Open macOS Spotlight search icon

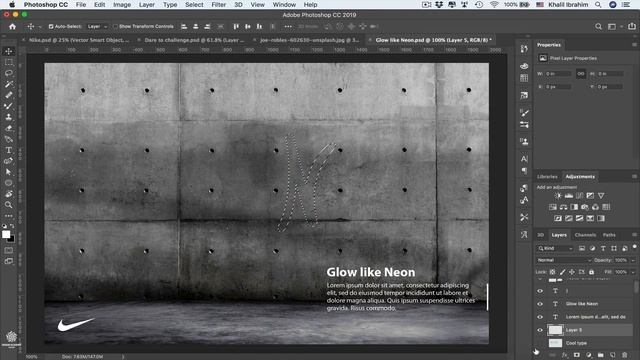click(598, 4)
